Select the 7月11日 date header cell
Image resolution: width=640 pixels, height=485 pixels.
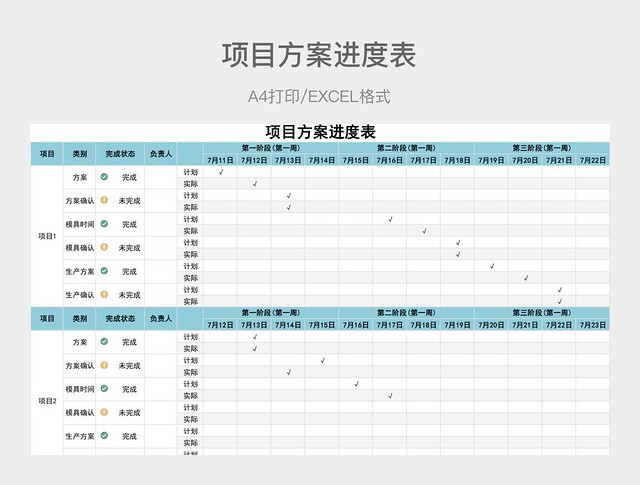pyautogui.click(x=220, y=160)
